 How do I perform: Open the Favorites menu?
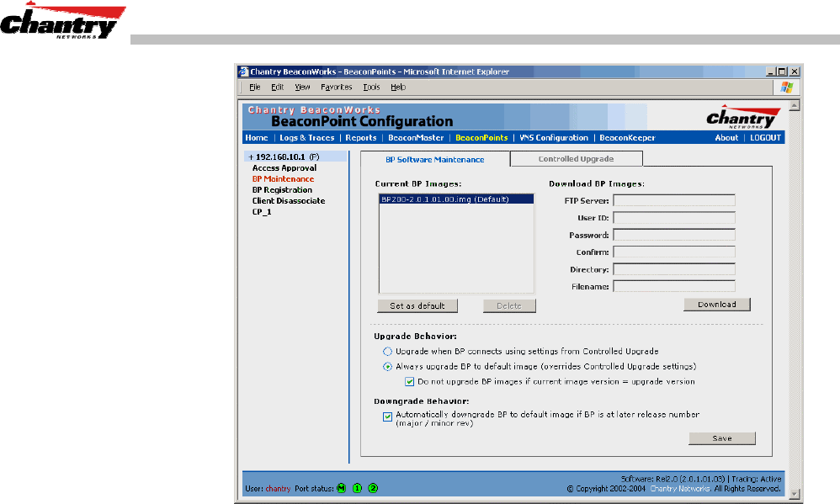[337, 87]
